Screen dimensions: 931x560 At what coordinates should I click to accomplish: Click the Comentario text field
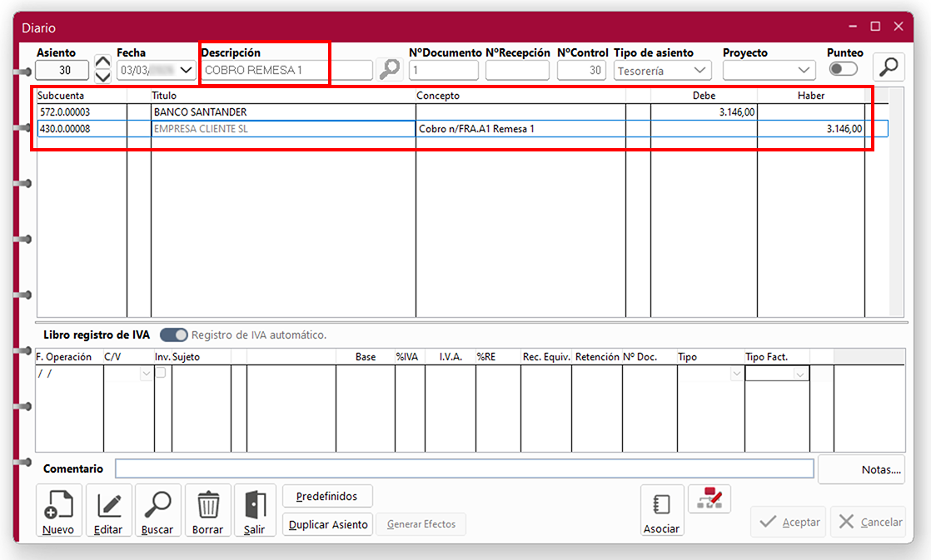click(464, 468)
